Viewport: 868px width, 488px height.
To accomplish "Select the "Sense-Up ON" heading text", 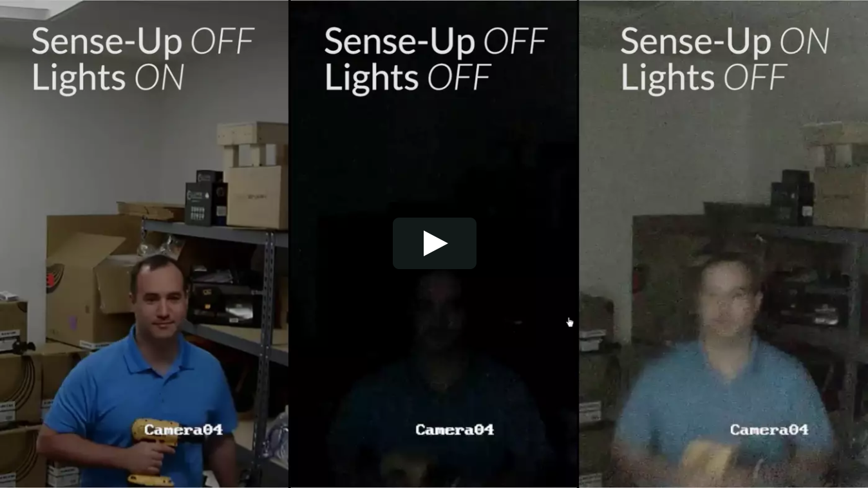I will [725, 41].
